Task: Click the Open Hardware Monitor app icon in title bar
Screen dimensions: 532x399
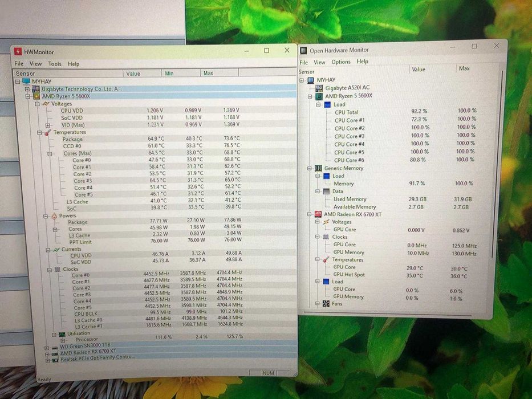Action: (304, 51)
